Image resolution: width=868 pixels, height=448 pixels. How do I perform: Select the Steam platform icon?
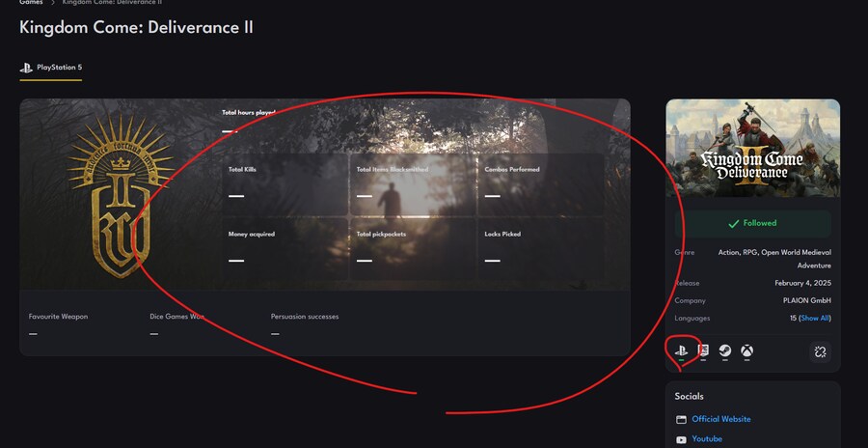point(724,350)
